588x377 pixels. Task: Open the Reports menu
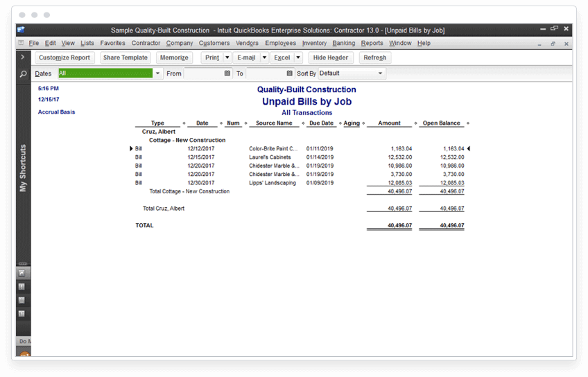pyautogui.click(x=372, y=43)
